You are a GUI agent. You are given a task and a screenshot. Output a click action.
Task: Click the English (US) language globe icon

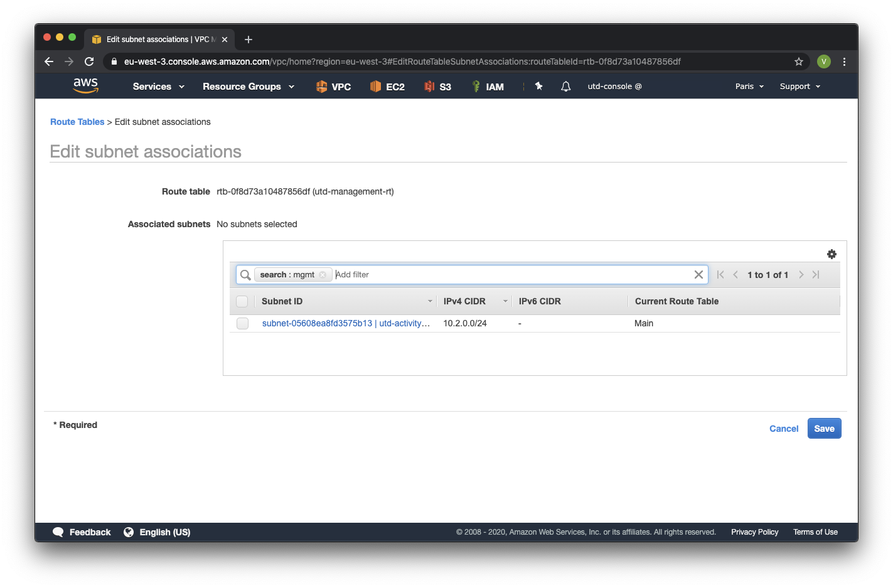point(129,532)
